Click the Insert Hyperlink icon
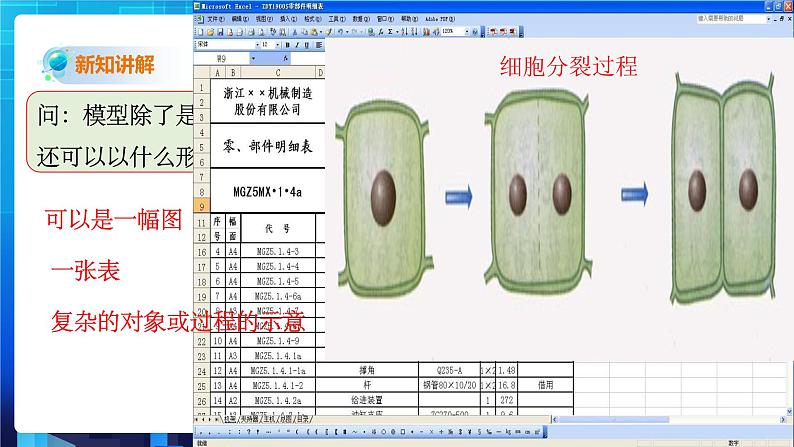794x447 pixels. coord(371,32)
